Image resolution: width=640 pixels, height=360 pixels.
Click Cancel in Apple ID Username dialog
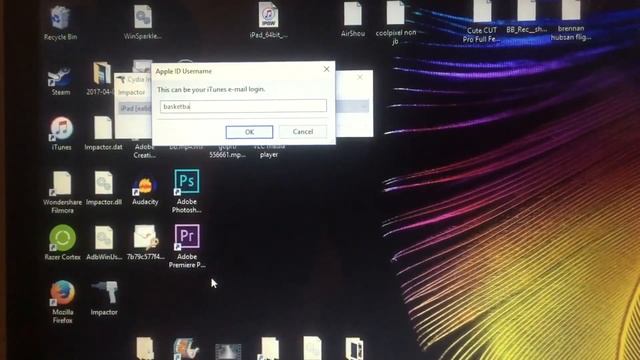coord(303,131)
